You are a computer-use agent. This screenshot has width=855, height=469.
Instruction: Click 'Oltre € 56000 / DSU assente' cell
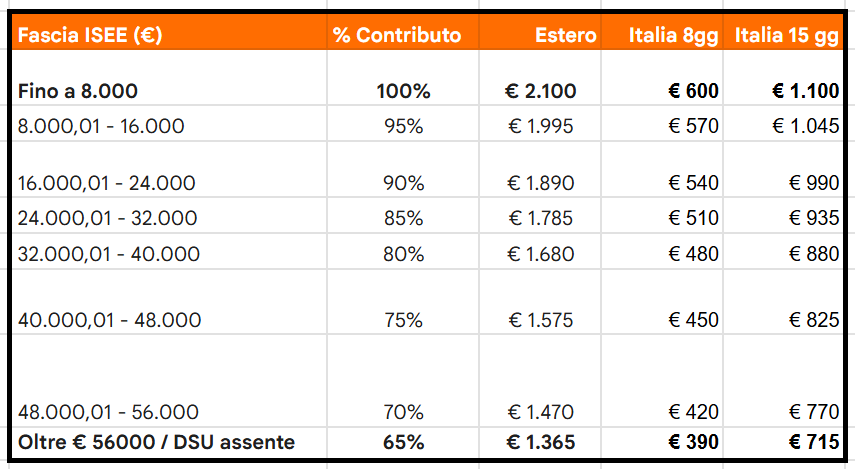[157, 441]
